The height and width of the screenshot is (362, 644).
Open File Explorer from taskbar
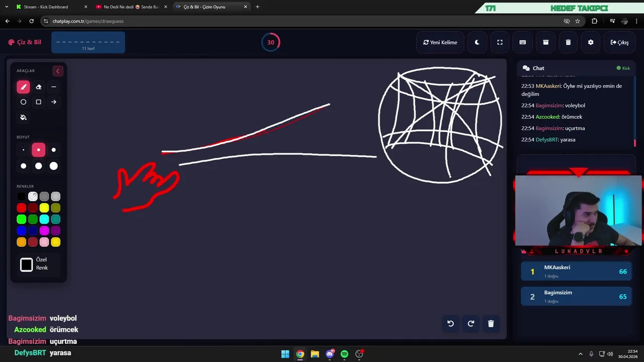coord(315,354)
